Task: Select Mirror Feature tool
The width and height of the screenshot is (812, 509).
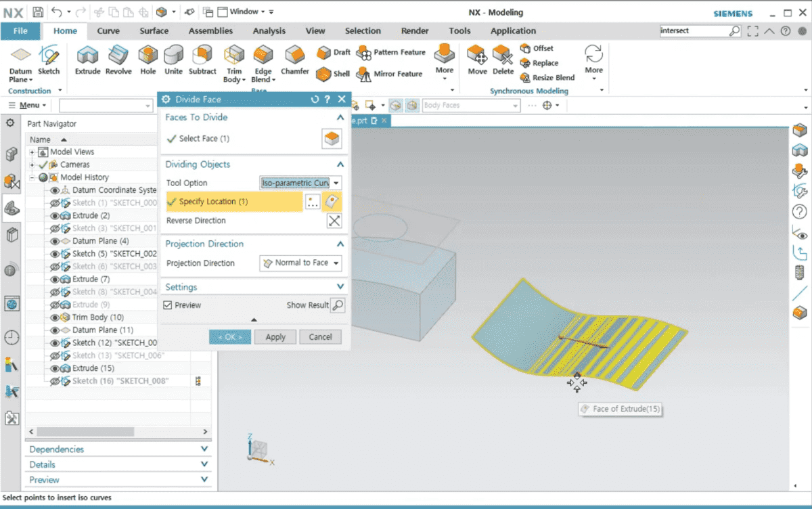Action: 390,74
